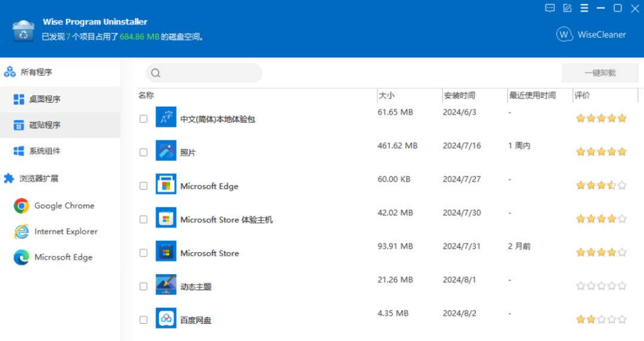Click the 中文(简体)本地体验包 app icon
The image size is (644, 341).
point(166,117)
